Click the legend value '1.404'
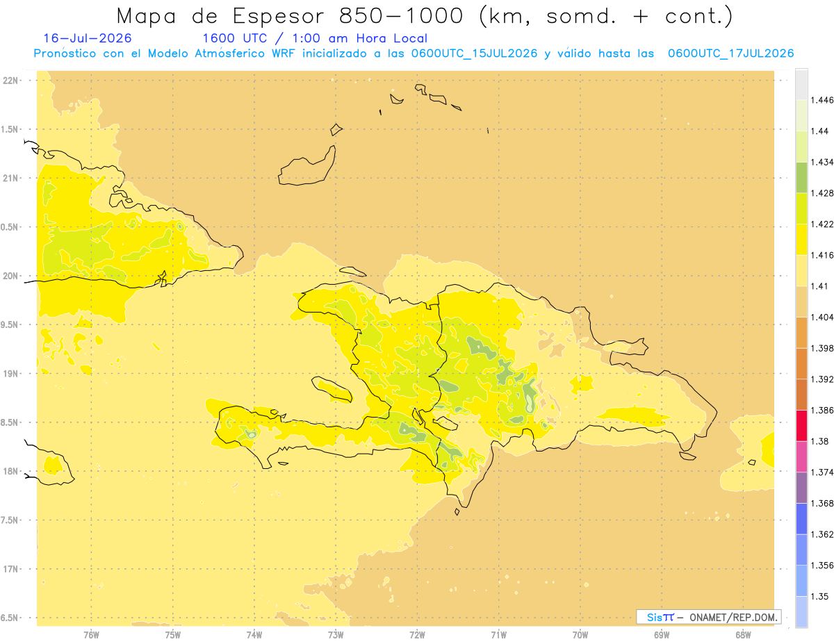834x644 pixels. [821, 317]
